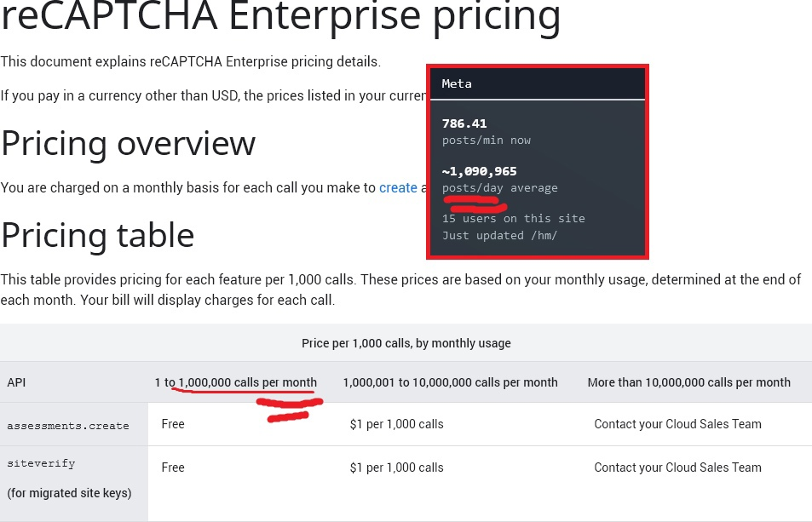Select the assessments.create row label

coord(68,426)
